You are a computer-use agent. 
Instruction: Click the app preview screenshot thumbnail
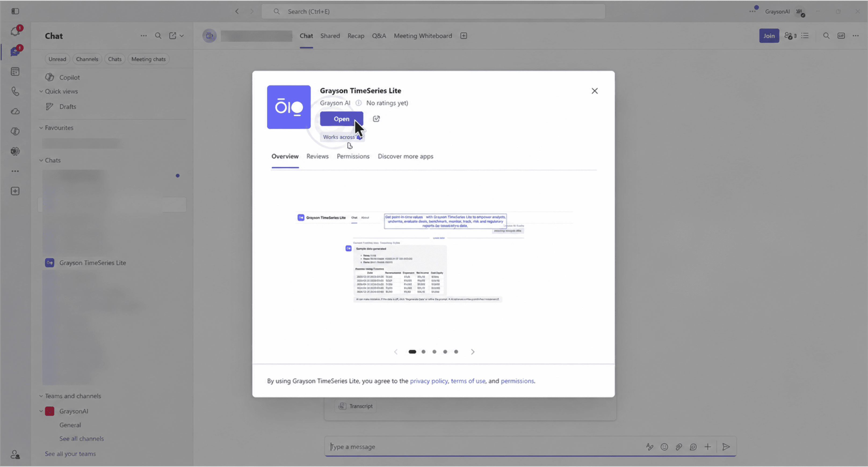point(434,258)
